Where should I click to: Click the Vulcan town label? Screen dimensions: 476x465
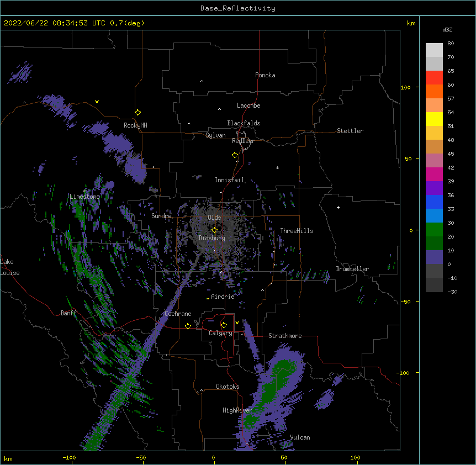pos(300,437)
